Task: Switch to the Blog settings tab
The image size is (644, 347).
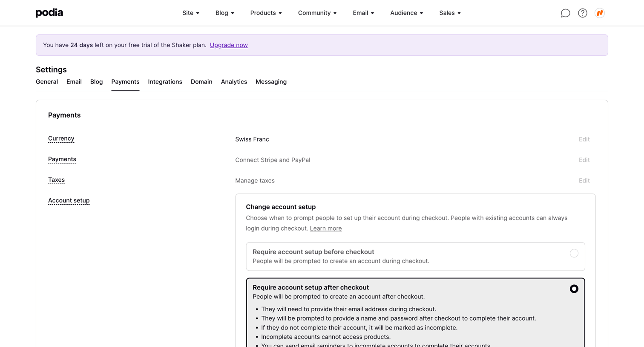Action: 96,82
